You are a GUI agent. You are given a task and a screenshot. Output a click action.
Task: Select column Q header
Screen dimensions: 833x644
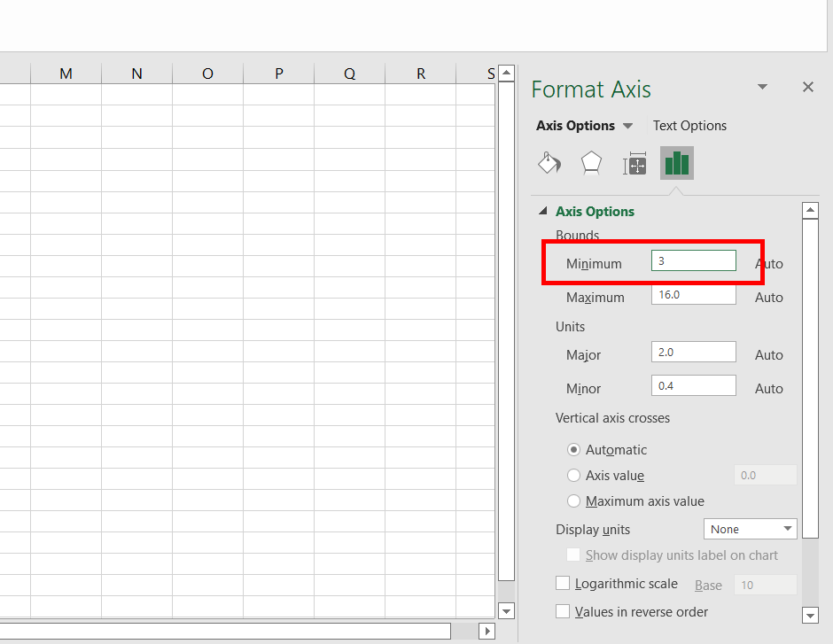coord(349,74)
